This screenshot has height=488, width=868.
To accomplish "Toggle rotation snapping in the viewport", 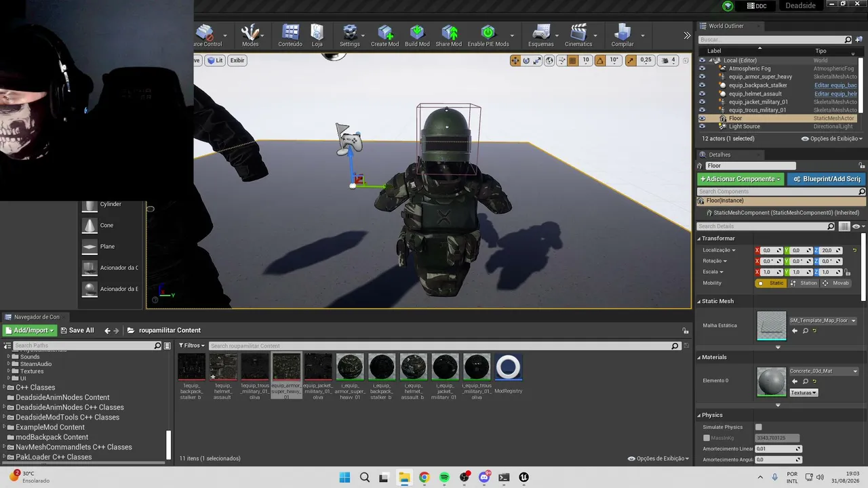I will [x=599, y=60].
